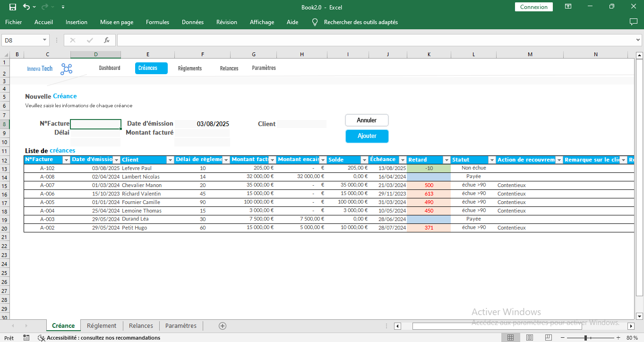Open the Statut column filter dropdown
Image resolution: width=644 pixels, height=342 pixels.
pyautogui.click(x=491, y=160)
